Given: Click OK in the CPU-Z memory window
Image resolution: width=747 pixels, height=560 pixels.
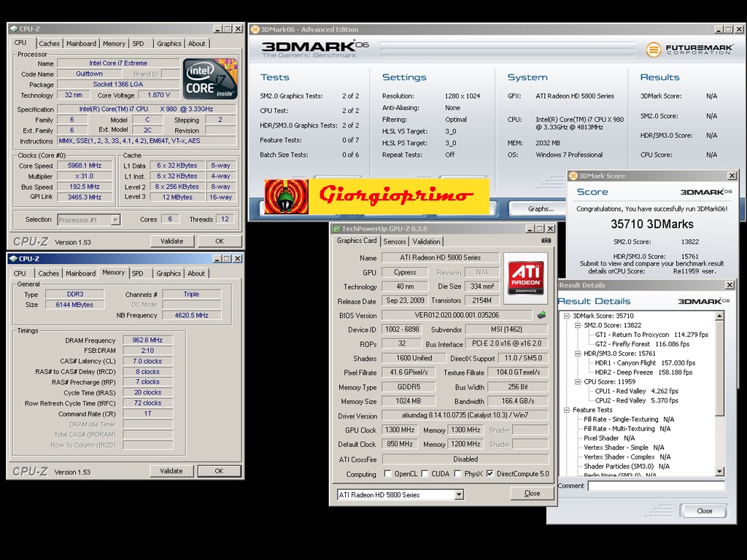Looking at the screenshot, I should [x=219, y=471].
